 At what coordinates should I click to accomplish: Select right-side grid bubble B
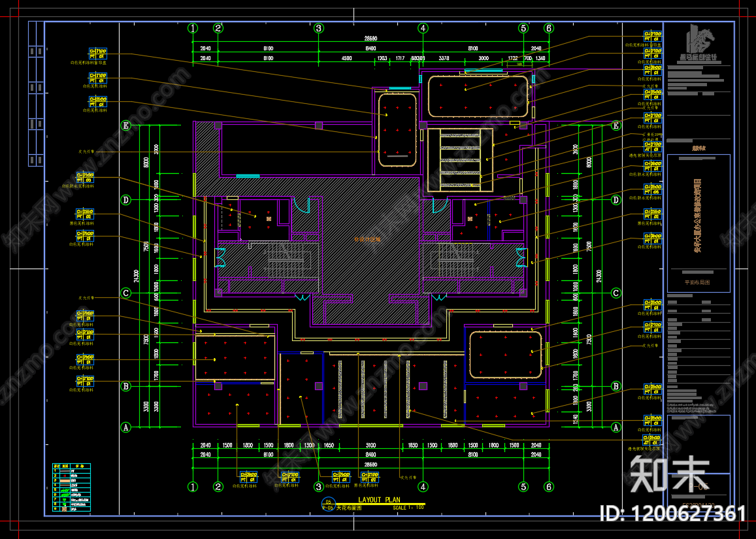coord(616,385)
